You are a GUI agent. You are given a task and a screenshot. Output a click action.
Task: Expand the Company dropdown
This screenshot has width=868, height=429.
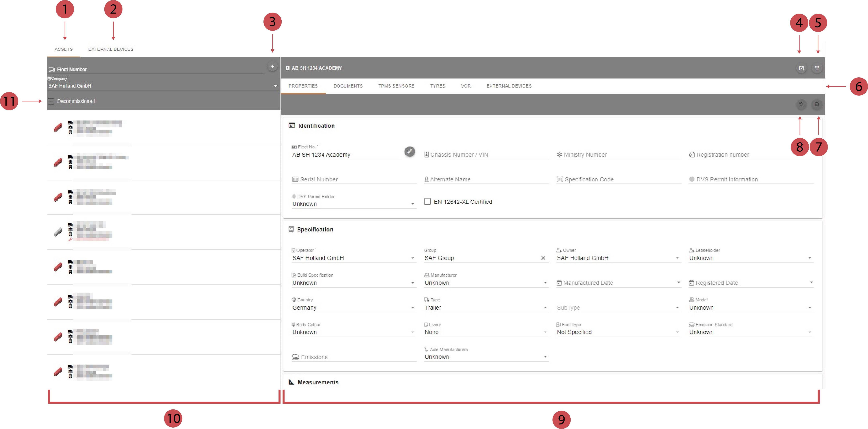click(x=275, y=86)
